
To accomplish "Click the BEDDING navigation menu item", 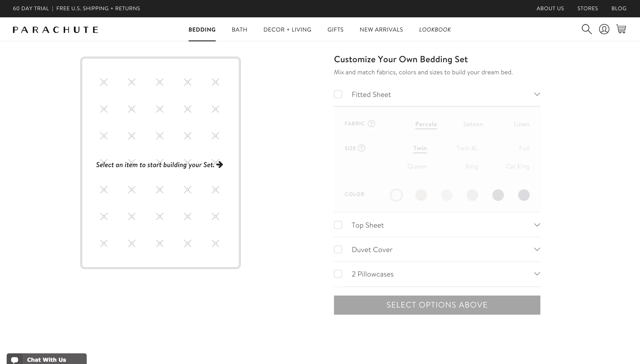I will pyautogui.click(x=202, y=29).
